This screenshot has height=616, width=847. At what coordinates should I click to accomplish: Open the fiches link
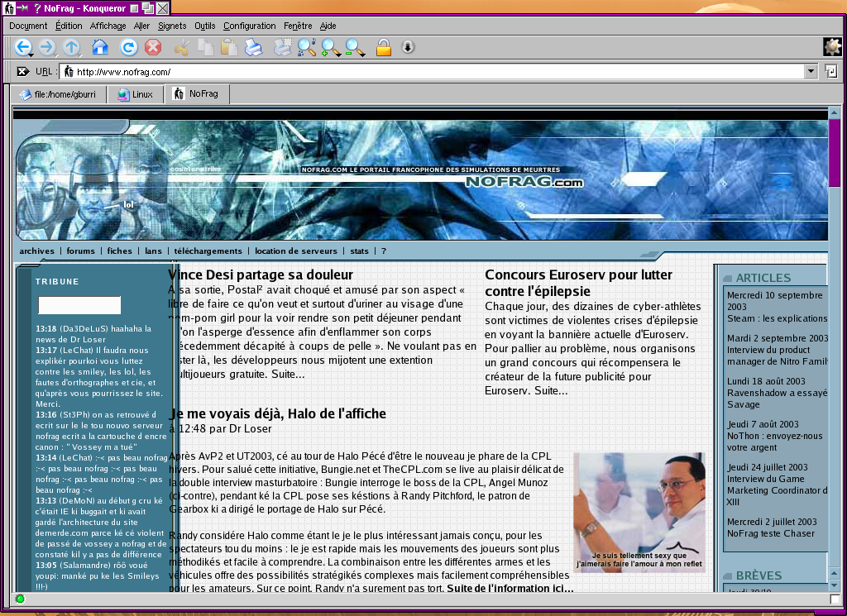119,251
